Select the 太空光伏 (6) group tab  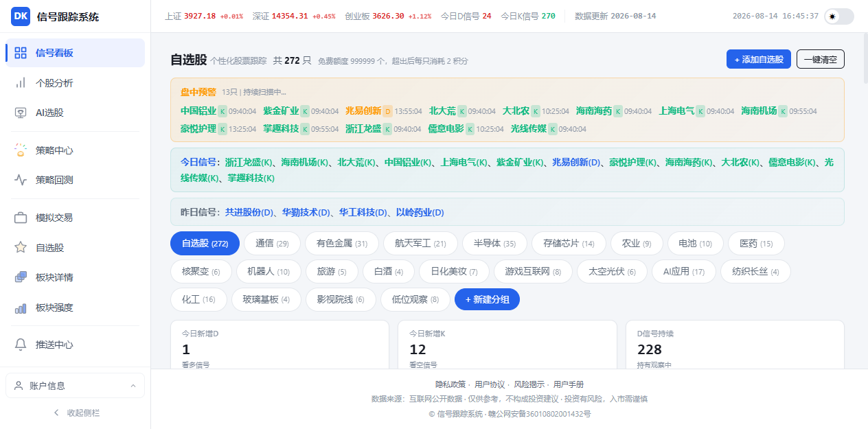[612, 271]
